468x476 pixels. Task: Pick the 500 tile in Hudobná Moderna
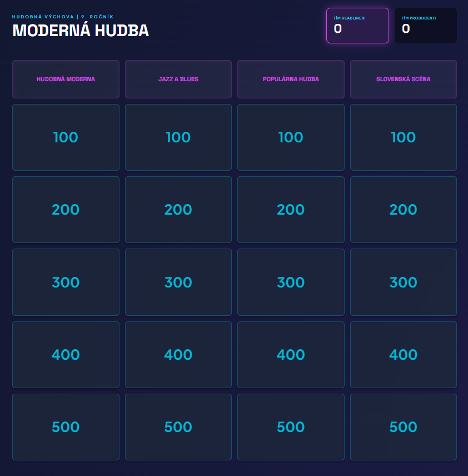(x=66, y=427)
